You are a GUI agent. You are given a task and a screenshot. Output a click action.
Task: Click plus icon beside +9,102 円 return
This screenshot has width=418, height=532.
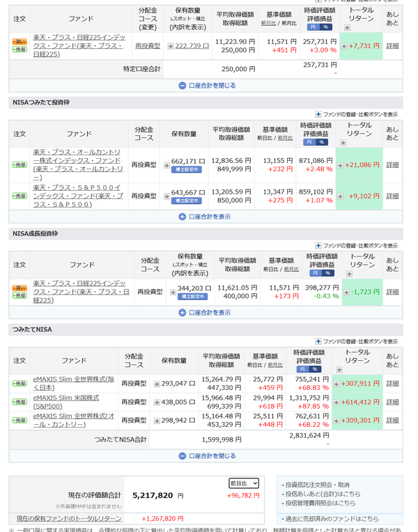pos(340,196)
